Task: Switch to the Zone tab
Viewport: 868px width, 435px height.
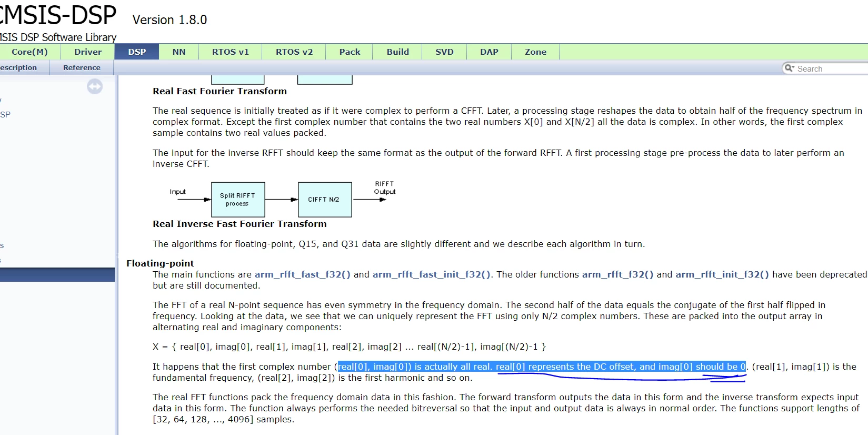Action: point(535,52)
